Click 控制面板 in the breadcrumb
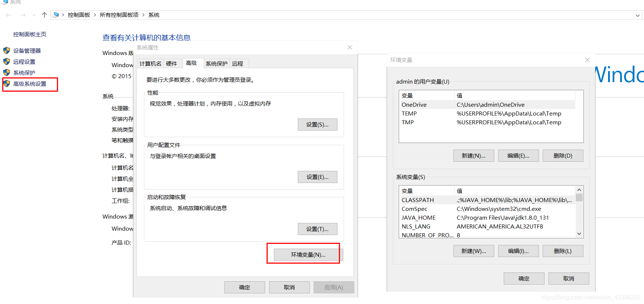The height and width of the screenshot is (304, 644). tap(79, 15)
